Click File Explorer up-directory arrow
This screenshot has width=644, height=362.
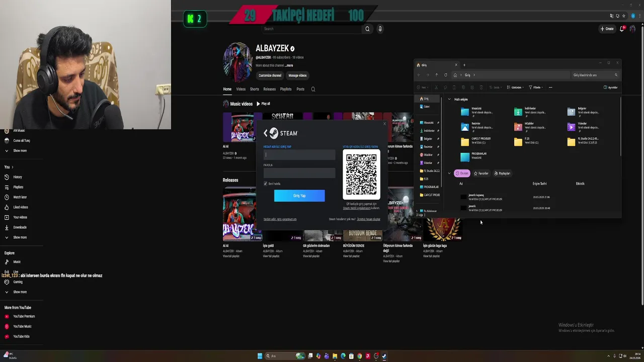tap(436, 75)
